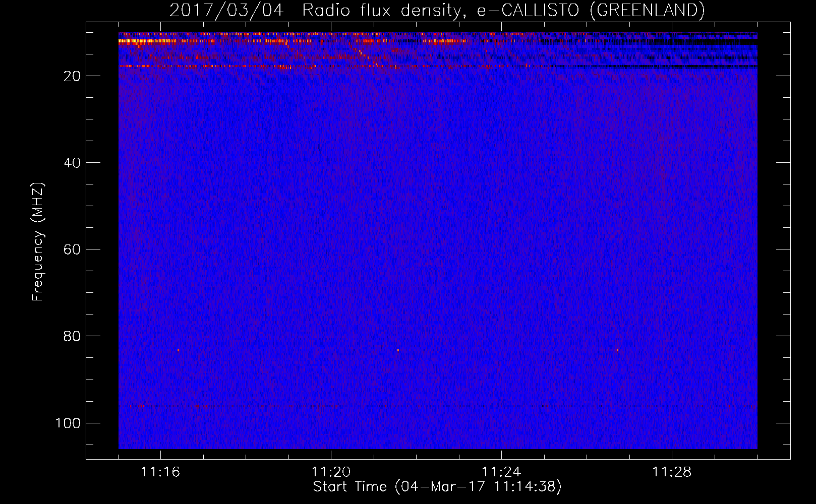The height and width of the screenshot is (504, 816).
Task: Click the date '2017/03/04' in the title
Action: pyautogui.click(x=226, y=10)
